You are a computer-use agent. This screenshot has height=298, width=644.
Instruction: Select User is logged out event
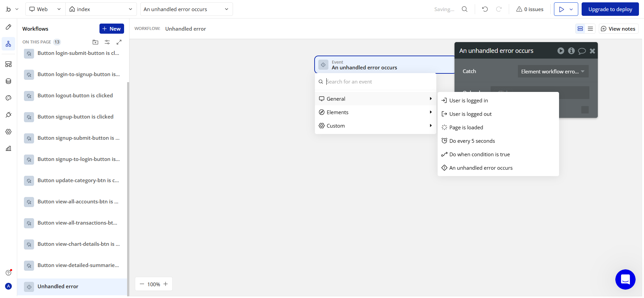pyautogui.click(x=498, y=114)
